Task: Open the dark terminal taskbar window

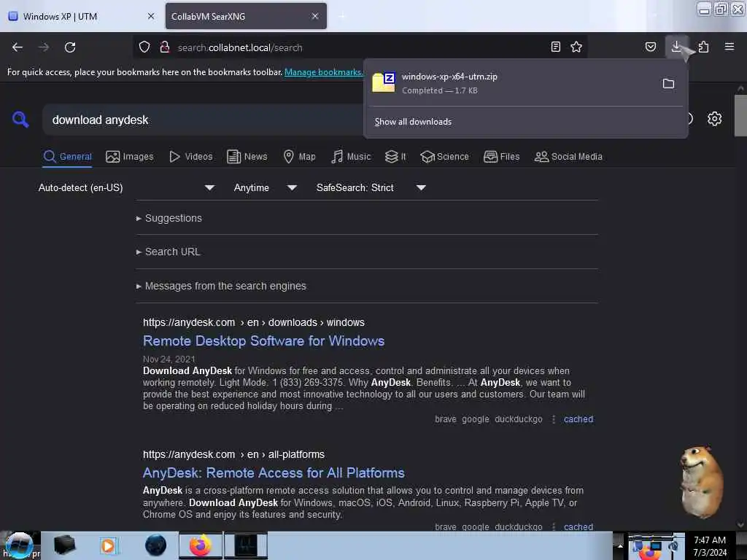Action: [246, 545]
